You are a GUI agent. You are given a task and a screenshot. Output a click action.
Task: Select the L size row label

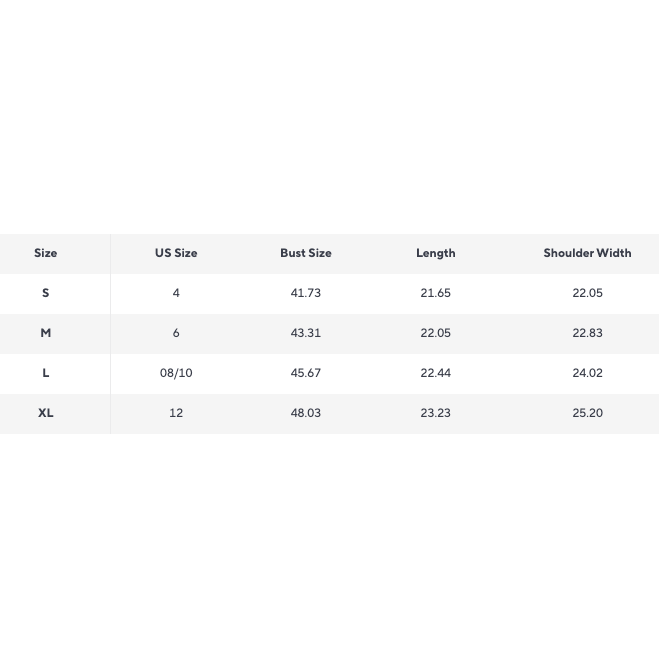[x=46, y=373]
